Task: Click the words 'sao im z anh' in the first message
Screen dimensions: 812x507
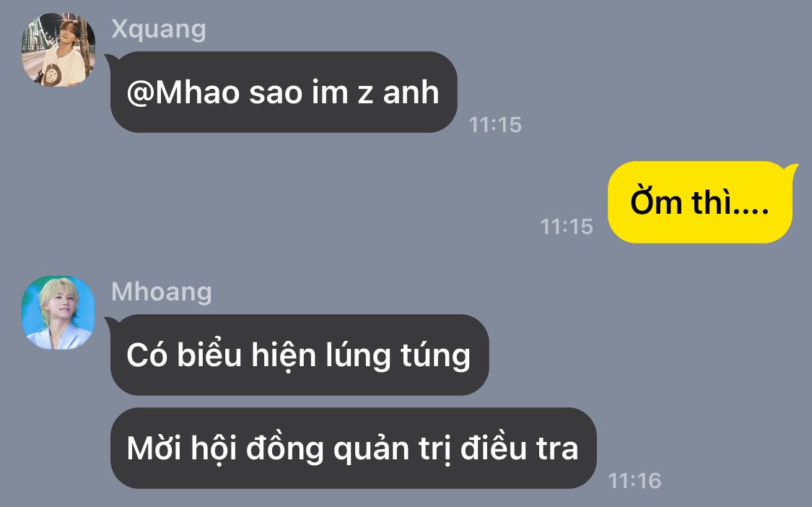Action: (344, 92)
